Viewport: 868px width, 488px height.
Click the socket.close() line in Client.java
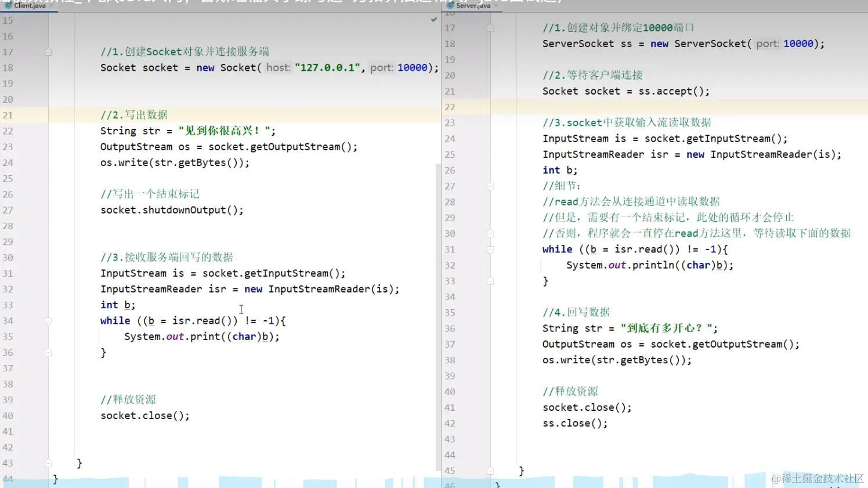tap(144, 415)
